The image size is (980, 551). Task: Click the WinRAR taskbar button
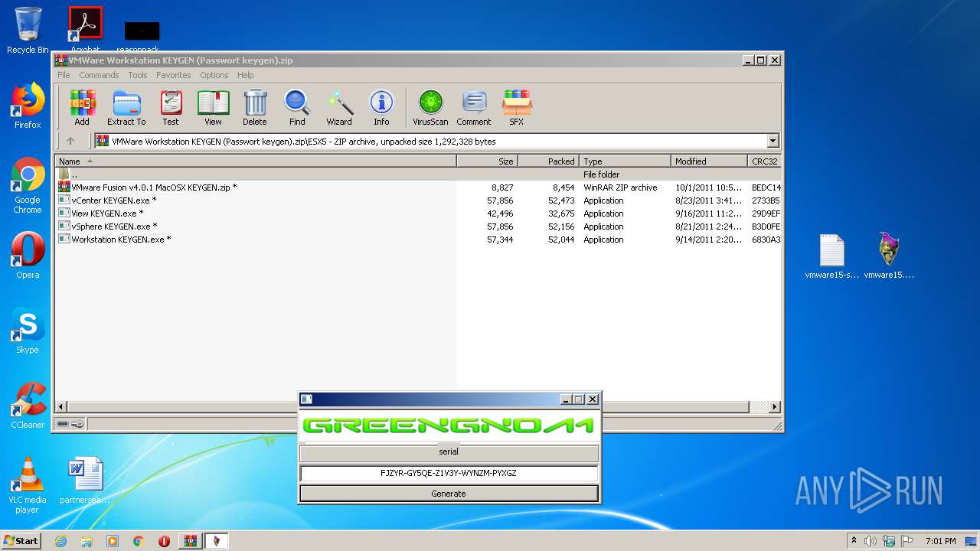click(191, 541)
